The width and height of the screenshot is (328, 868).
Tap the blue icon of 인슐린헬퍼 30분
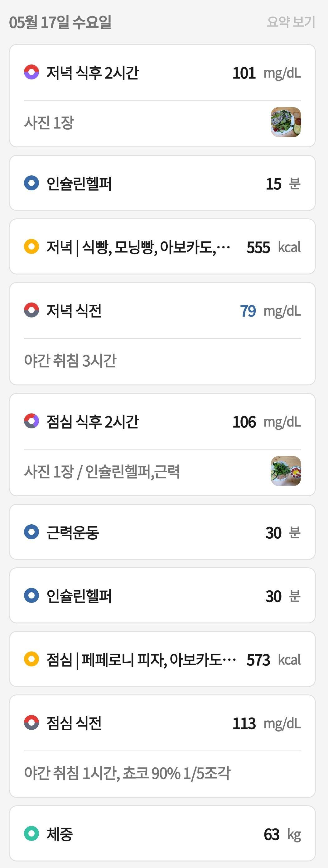point(31,595)
